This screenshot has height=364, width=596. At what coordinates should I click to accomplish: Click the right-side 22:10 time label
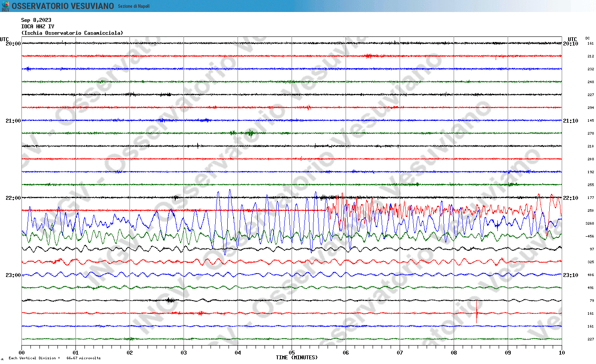tap(571, 198)
